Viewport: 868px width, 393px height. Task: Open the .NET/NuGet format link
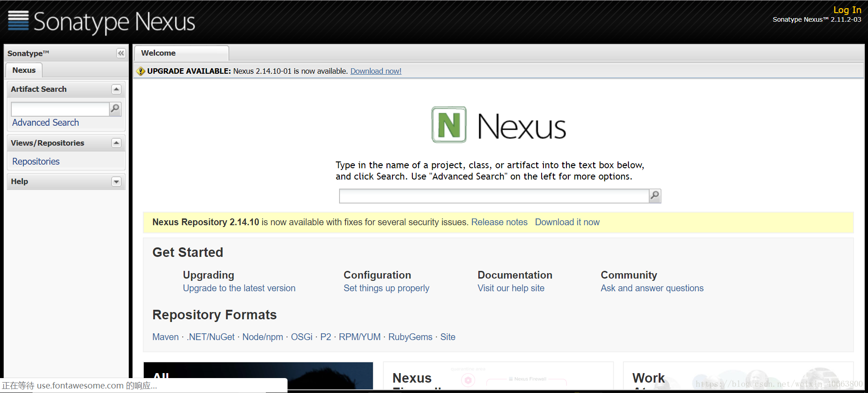(x=211, y=337)
